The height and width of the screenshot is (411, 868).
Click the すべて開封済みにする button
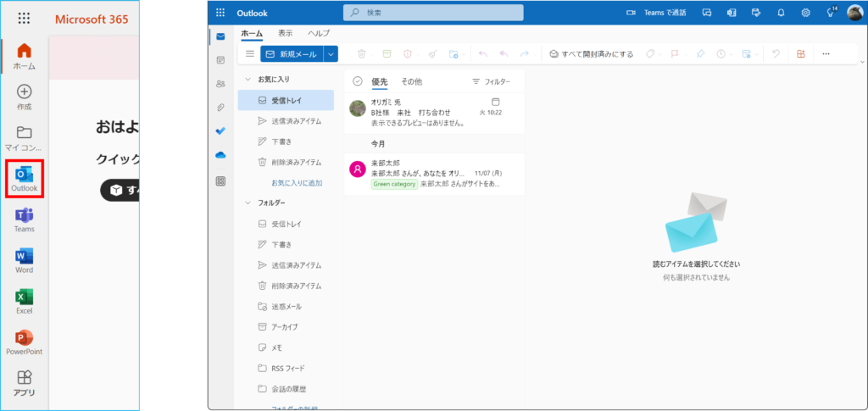pos(592,53)
